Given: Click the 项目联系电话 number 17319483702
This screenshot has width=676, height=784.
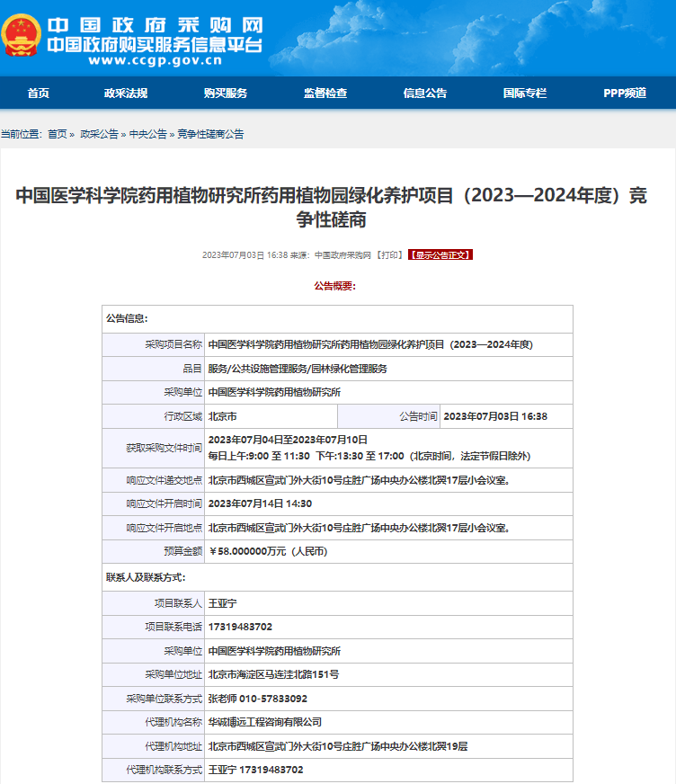Looking at the screenshot, I should pos(240,627).
